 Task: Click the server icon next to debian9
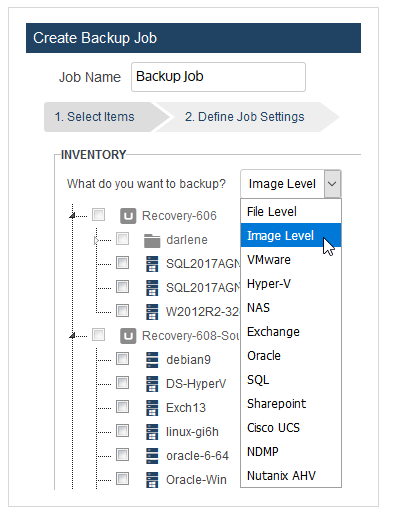pyautogui.click(x=152, y=360)
